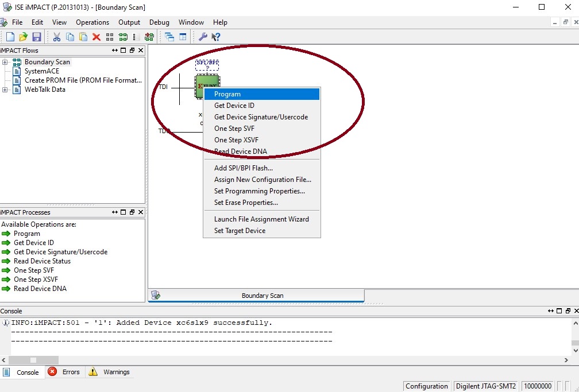579x392 pixels.
Task: Select One Step XSVF in the context menu
Action: coord(262,140)
